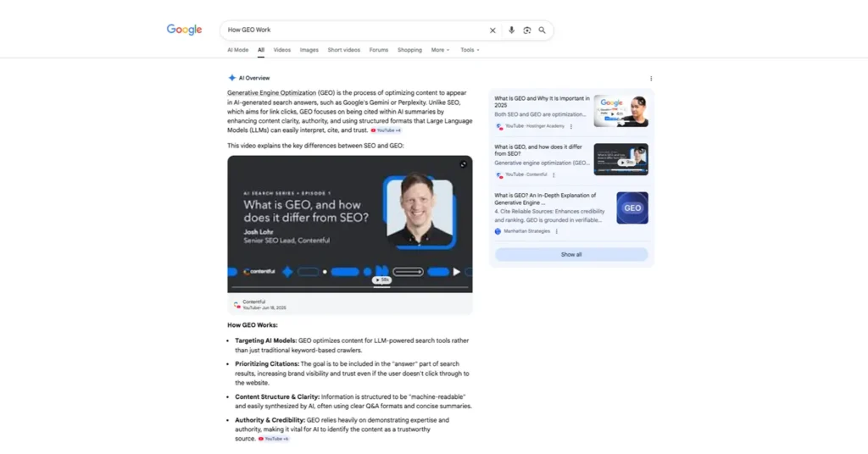This screenshot has width=868, height=454.
Task: Start voice search with microphone icon
Action: point(511,30)
